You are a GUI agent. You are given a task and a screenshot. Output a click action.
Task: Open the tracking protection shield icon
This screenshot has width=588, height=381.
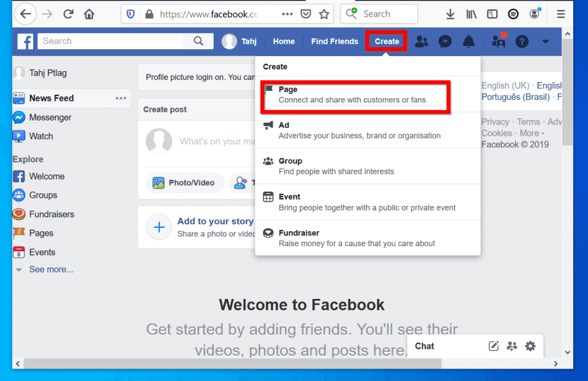coord(130,14)
